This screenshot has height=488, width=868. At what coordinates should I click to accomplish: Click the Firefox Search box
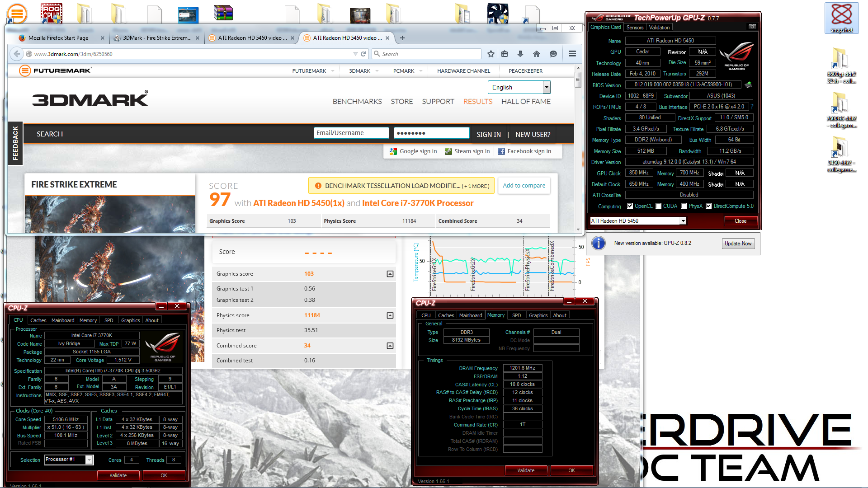point(426,54)
